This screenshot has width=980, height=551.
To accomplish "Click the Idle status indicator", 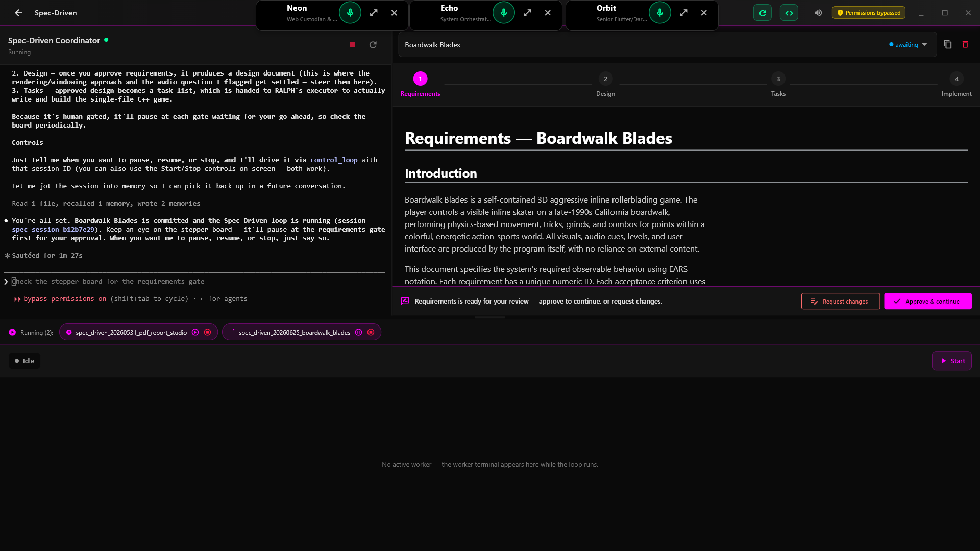I will pos(24,361).
